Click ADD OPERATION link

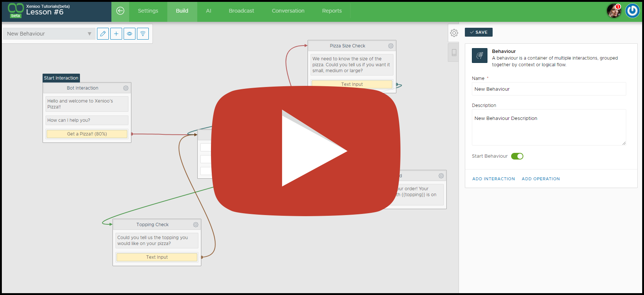[541, 179]
